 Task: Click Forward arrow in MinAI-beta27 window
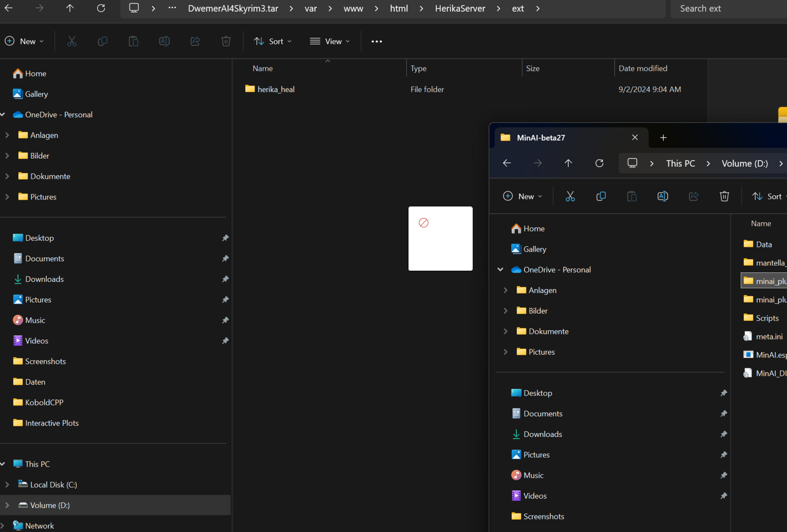[538, 163]
